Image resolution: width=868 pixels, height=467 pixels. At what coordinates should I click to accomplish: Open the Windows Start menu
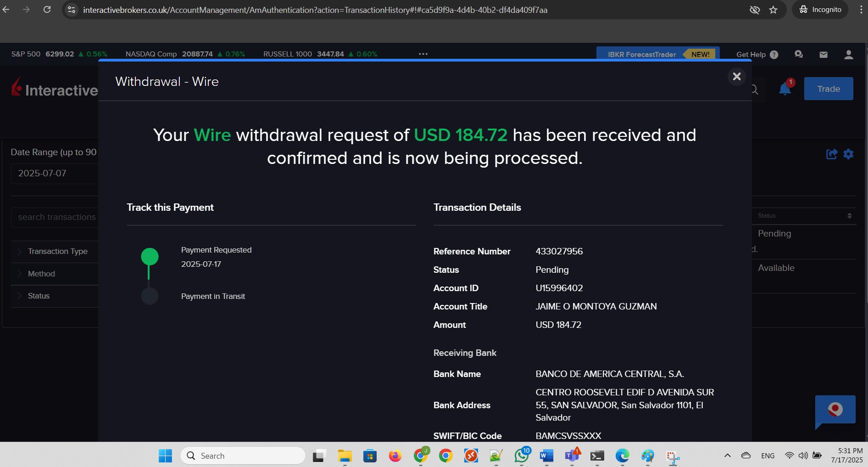point(165,456)
